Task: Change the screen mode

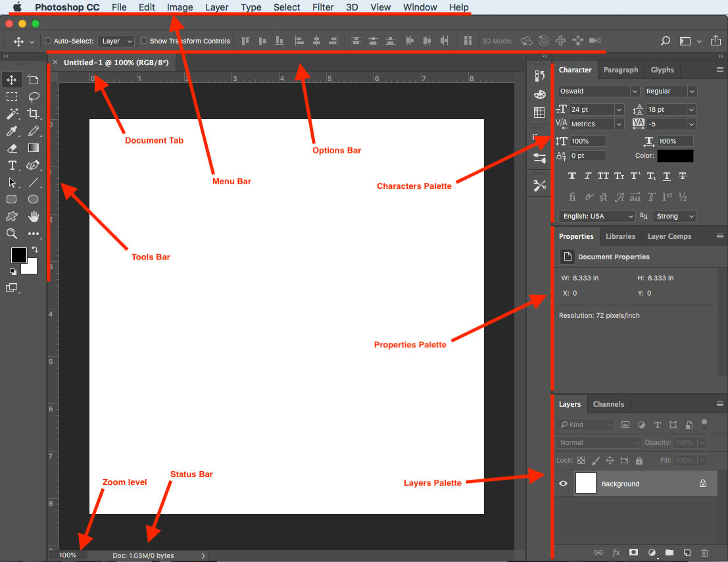Action: pyautogui.click(x=12, y=288)
